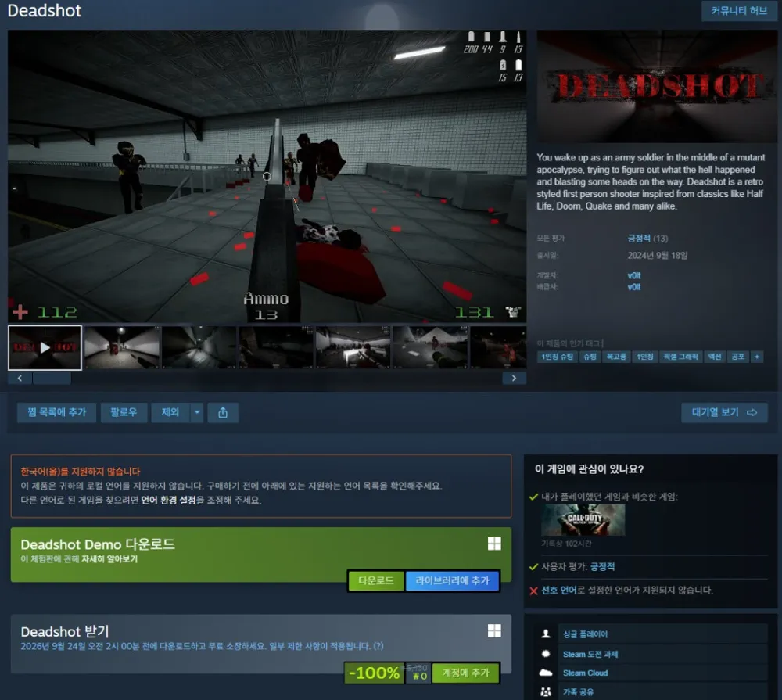Play the Deadshot trailer thumbnail

click(x=45, y=348)
